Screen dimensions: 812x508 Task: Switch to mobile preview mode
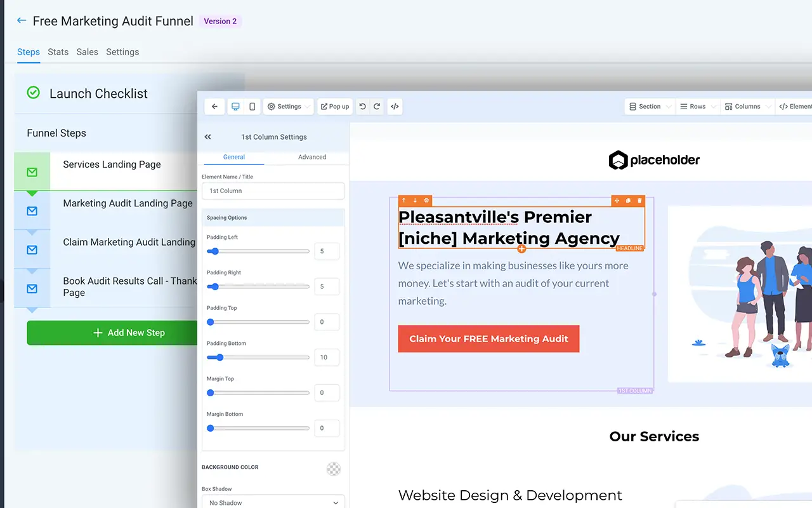(252, 107)
